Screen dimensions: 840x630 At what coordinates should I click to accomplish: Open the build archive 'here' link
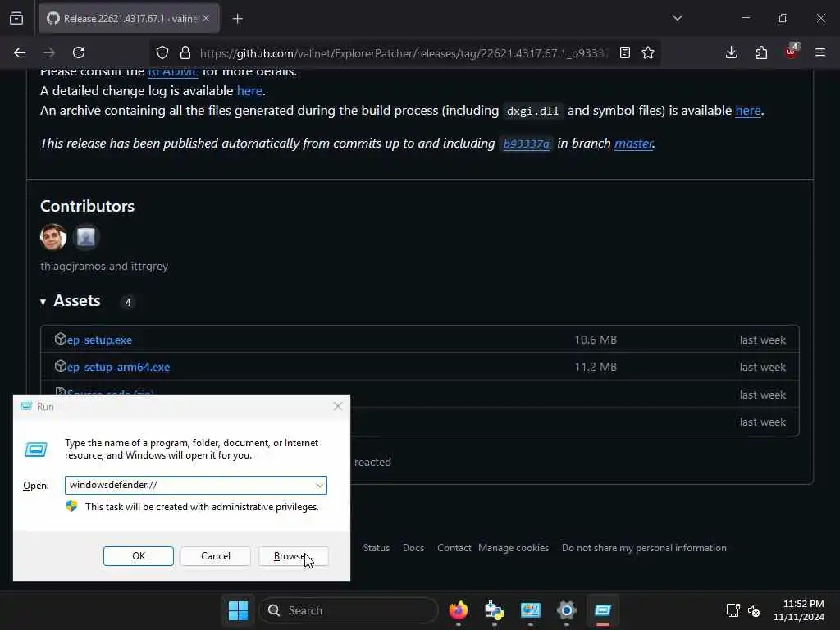tap(748, 111)
